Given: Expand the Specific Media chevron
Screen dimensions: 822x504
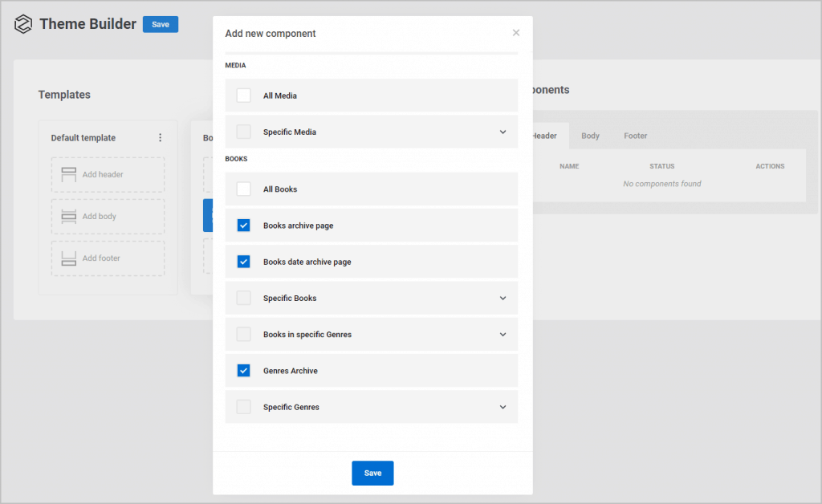Looking at the screenshot, I should pyautogui.click(x=503, y=132).
